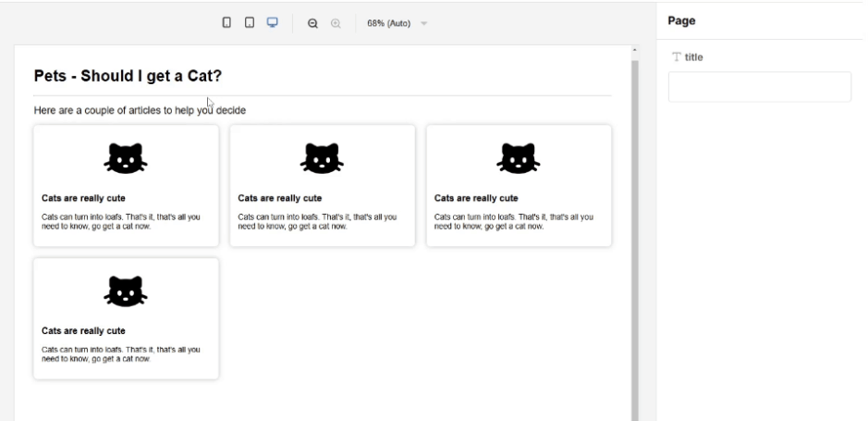This screenshot has height=421, width=868.
Task: Select third card's 'Cats are really cute' title
Action: tap(476, 198)
